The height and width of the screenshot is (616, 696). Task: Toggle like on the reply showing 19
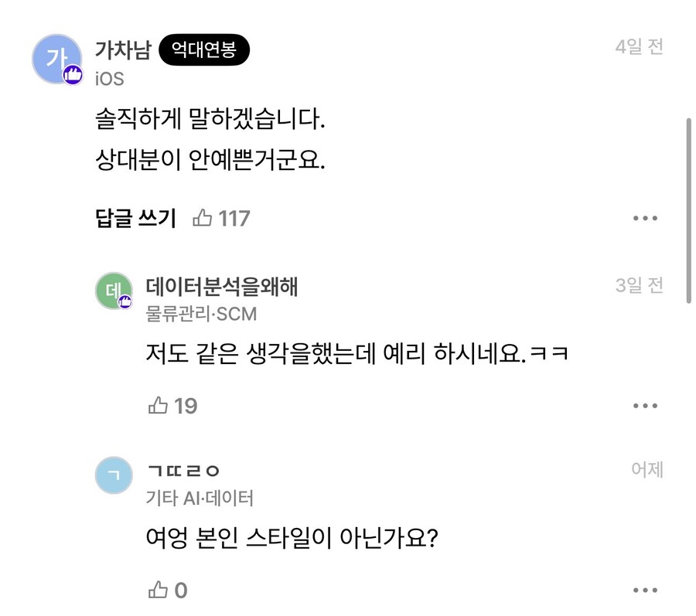click(x=172, y=405)
